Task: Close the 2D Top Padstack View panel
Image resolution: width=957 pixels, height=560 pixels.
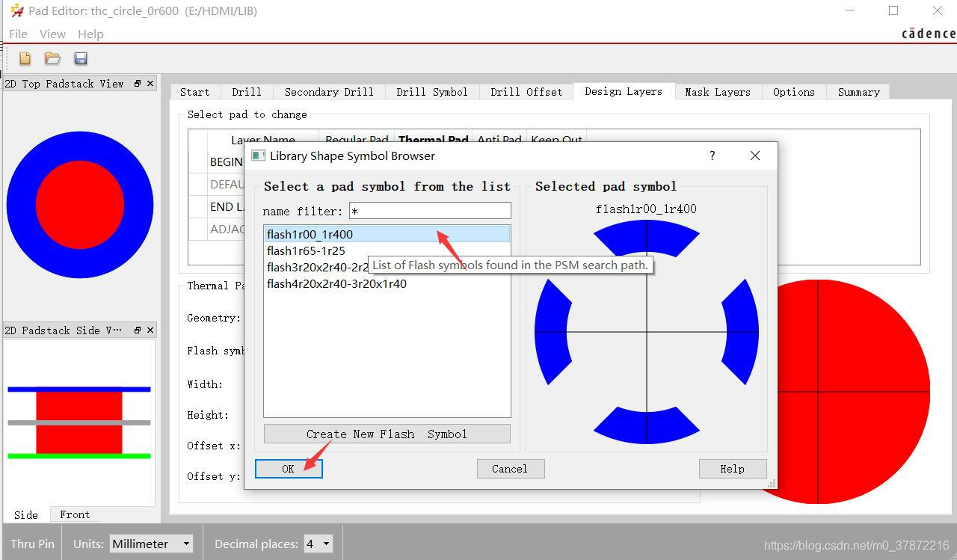Action: 150,84
